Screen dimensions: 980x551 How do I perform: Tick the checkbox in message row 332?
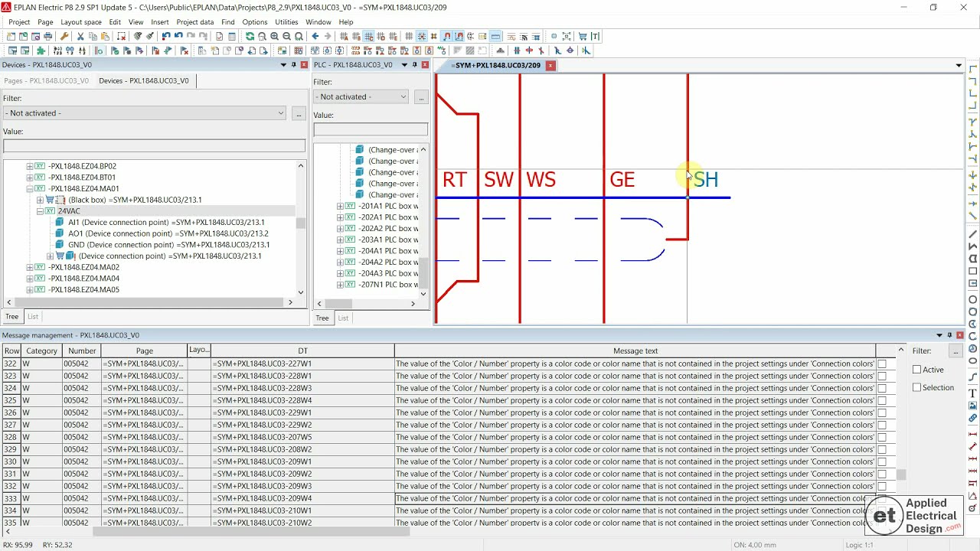click(882, 487)
